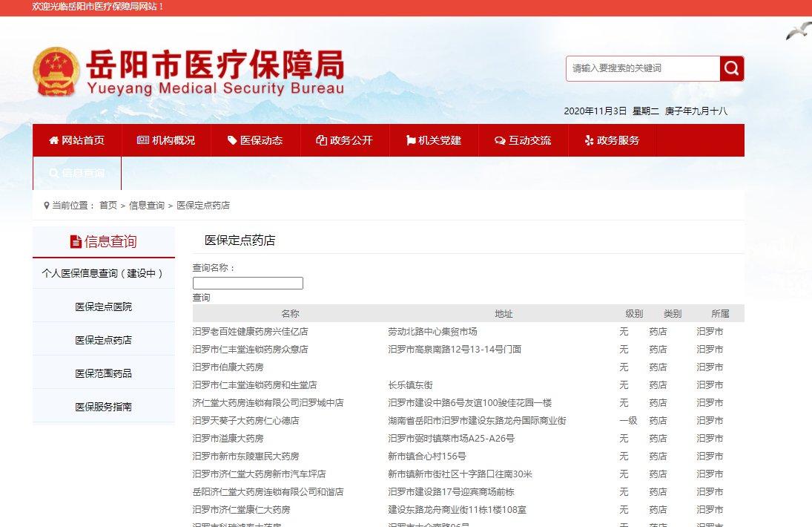The image size is (812, 527).
Task: Click the magnifier search button icon
Action: pos(731,69)
